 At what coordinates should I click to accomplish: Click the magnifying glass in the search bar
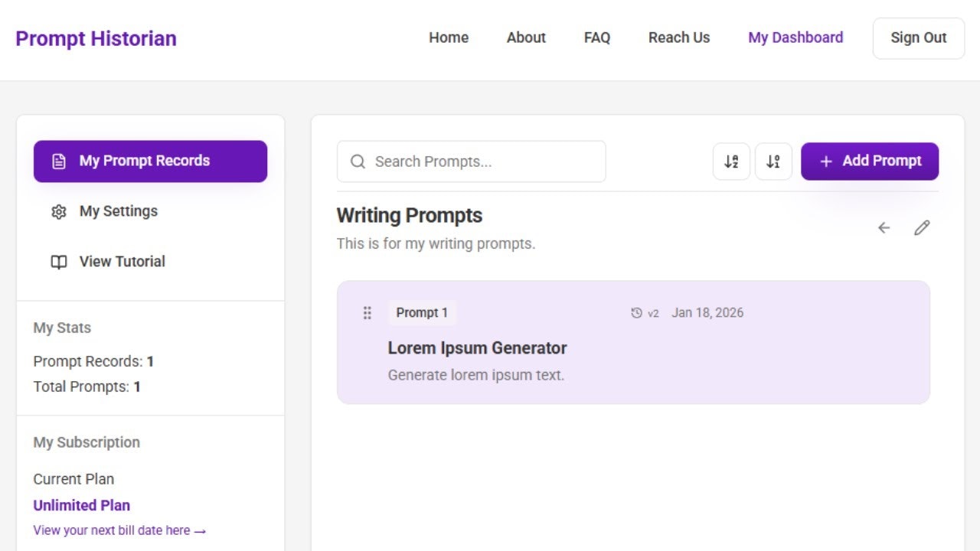358,161
